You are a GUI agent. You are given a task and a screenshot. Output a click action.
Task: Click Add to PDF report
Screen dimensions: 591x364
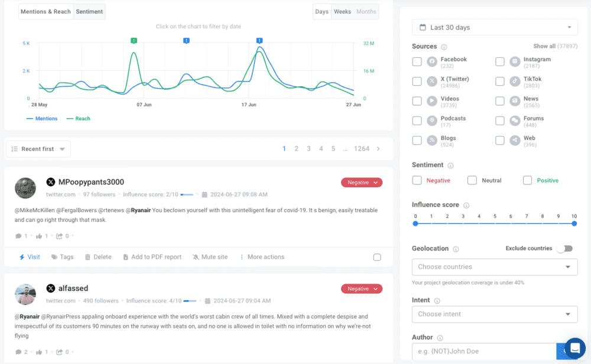tap(152, 257)
